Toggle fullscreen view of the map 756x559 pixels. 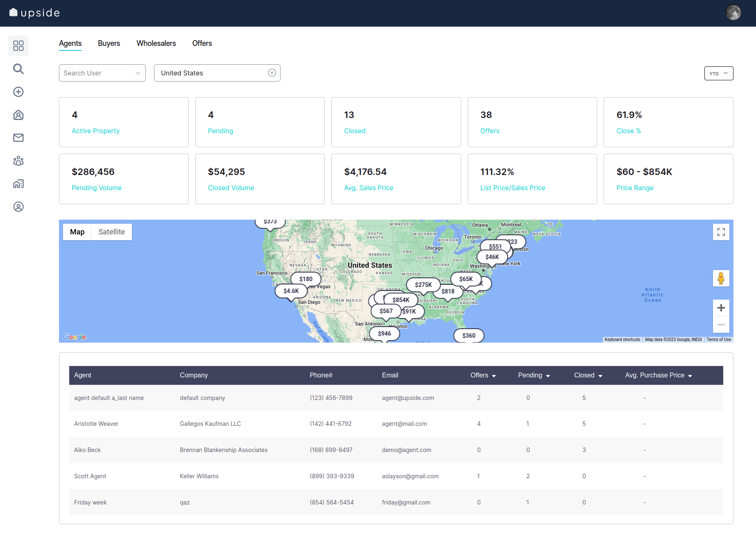click(721, 232)
